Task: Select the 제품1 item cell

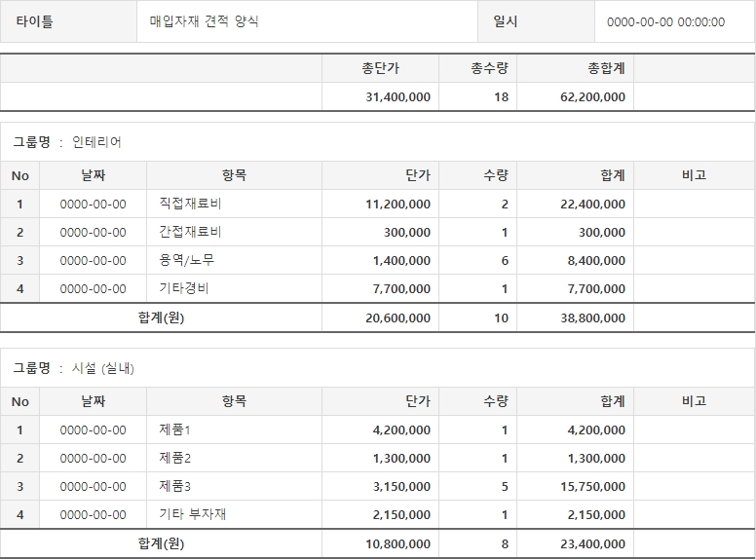Action: tap(235, 429)
